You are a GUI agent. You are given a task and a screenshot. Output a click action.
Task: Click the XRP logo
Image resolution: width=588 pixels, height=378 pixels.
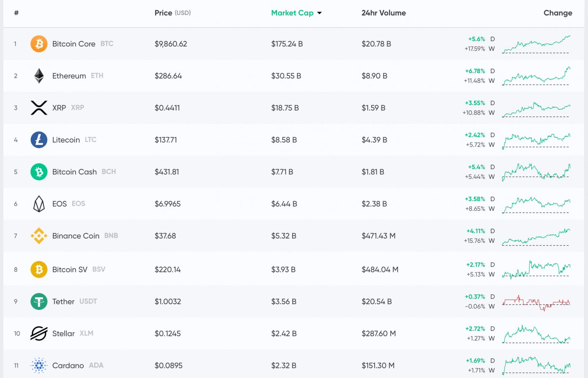point(39,108)
